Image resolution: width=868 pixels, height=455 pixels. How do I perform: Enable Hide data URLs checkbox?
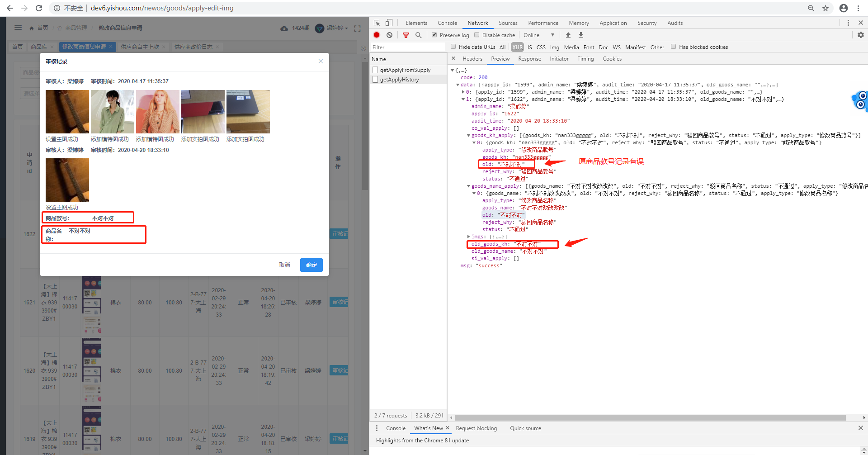pos(453,47)
